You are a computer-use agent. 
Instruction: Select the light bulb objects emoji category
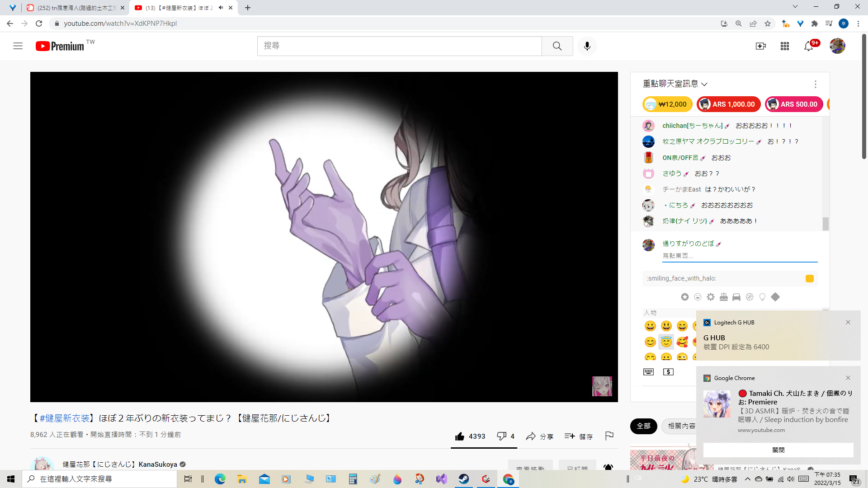pos(762,297)
